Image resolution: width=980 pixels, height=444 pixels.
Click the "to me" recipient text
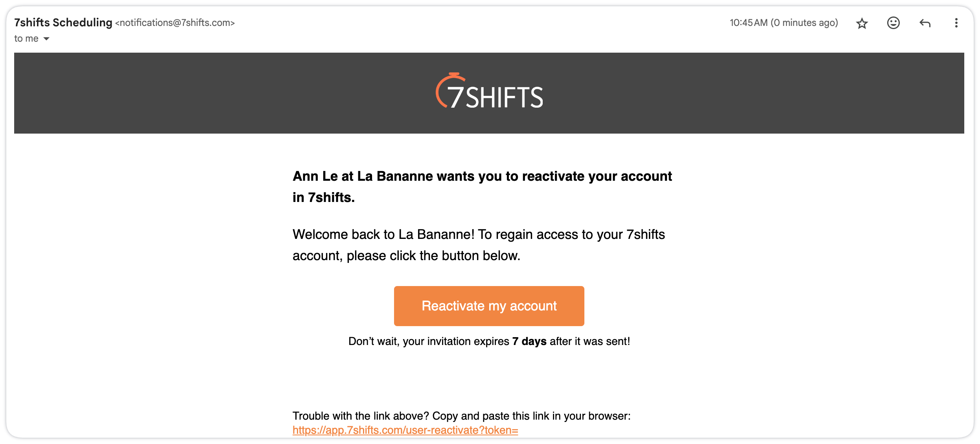[x=26, y=39]
